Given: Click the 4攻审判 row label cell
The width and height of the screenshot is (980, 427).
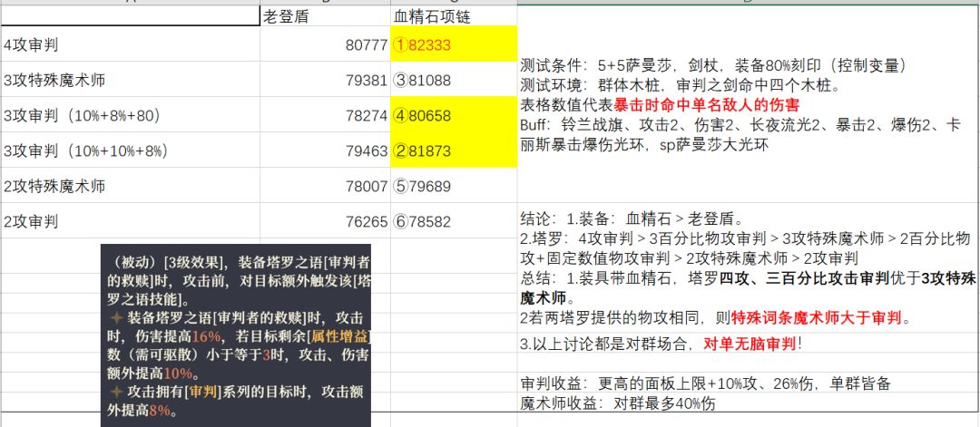Looking at the screenshot, I should 131,44.
